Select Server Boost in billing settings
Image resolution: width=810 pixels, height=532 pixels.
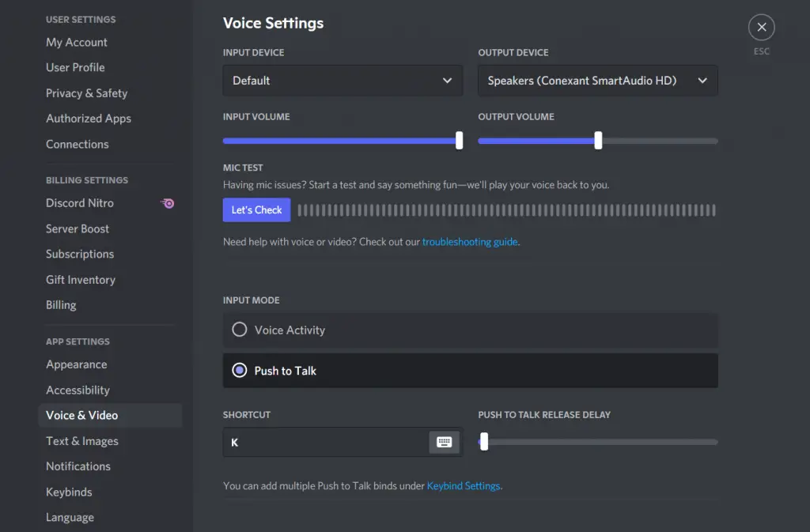pyautogui.click(x=78, y=228)
